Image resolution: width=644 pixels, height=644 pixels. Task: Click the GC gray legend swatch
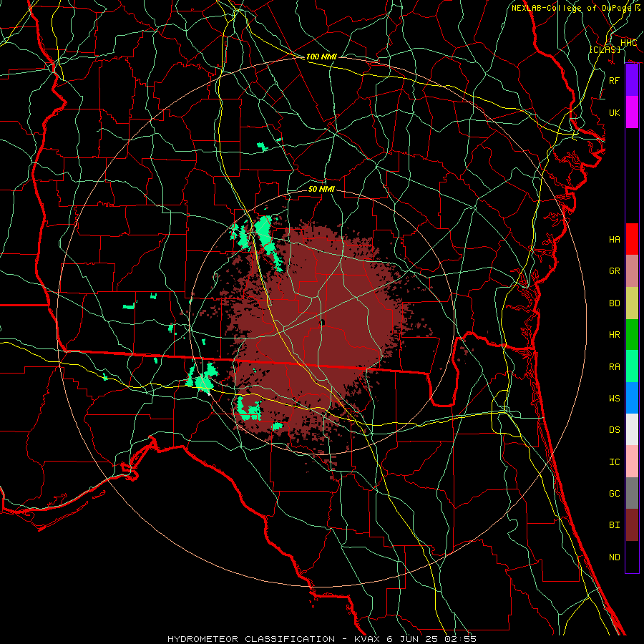coord(632,493)
